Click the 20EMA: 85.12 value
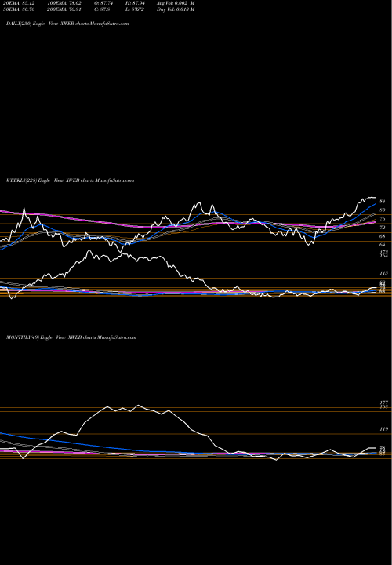The height and width of the screenshot is (565, 392). (x=20, y=3)
